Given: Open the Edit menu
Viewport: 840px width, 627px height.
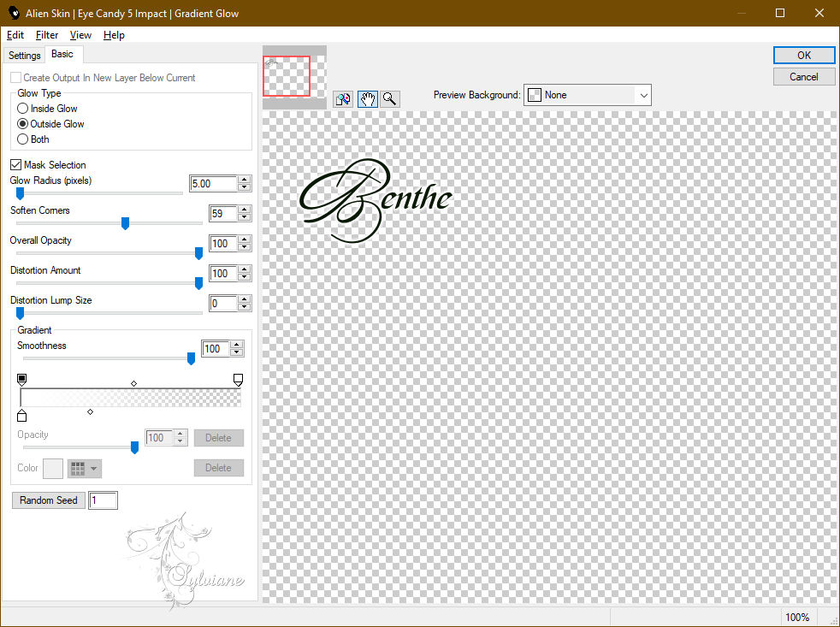Looking at the screenshot, I should click(x=15, y=35).
